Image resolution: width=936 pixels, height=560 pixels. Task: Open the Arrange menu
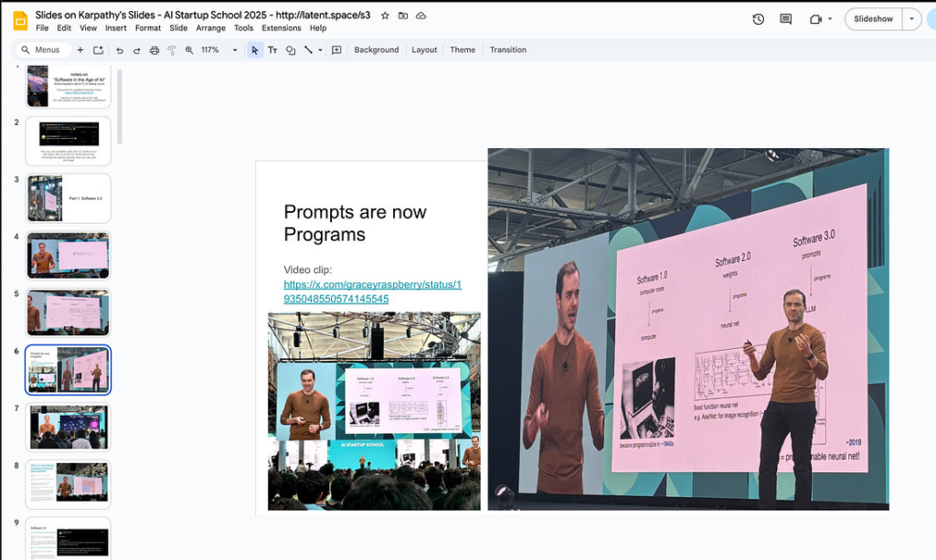(210, 27)
